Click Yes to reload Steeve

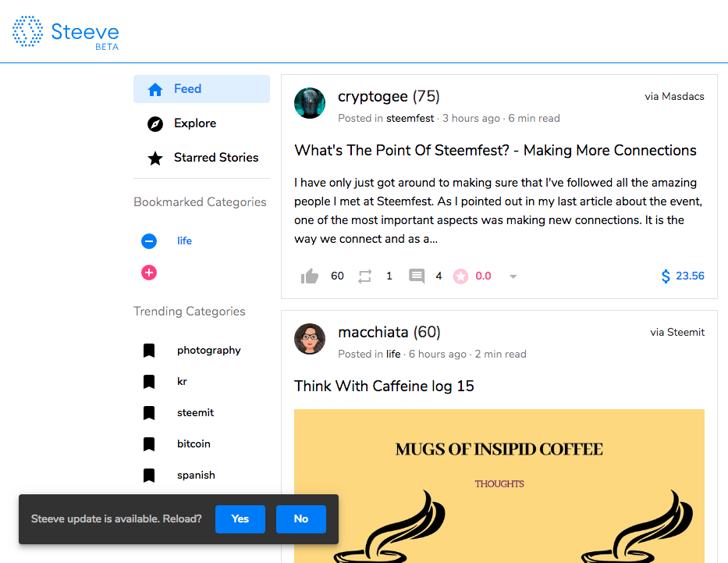(240, 518)
